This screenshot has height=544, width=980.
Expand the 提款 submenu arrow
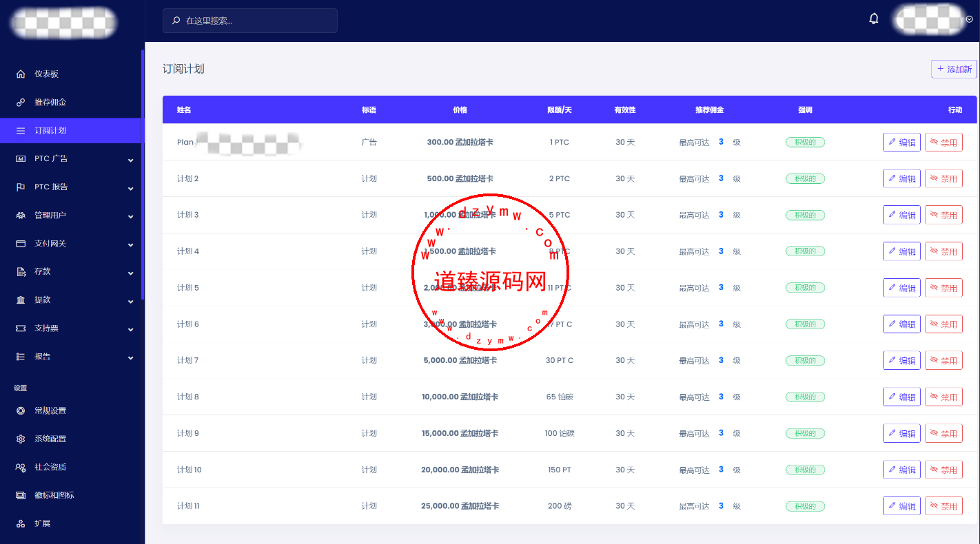pos(131,301)
